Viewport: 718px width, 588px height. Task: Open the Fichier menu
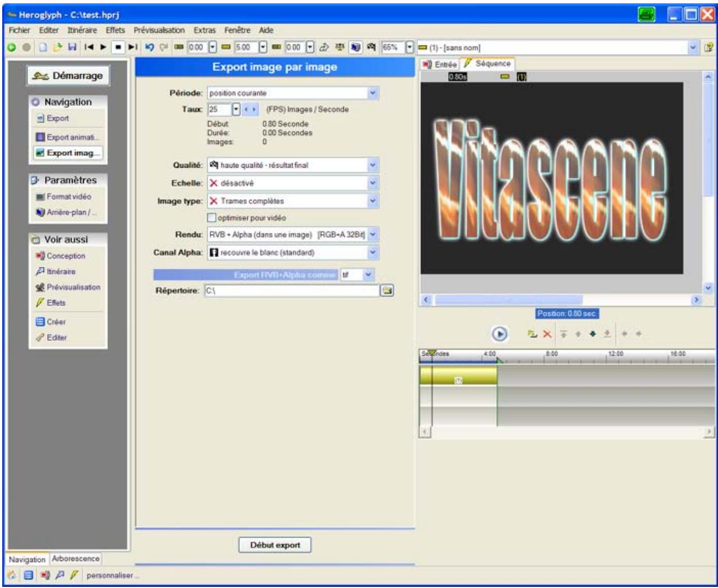click(20, 30)
